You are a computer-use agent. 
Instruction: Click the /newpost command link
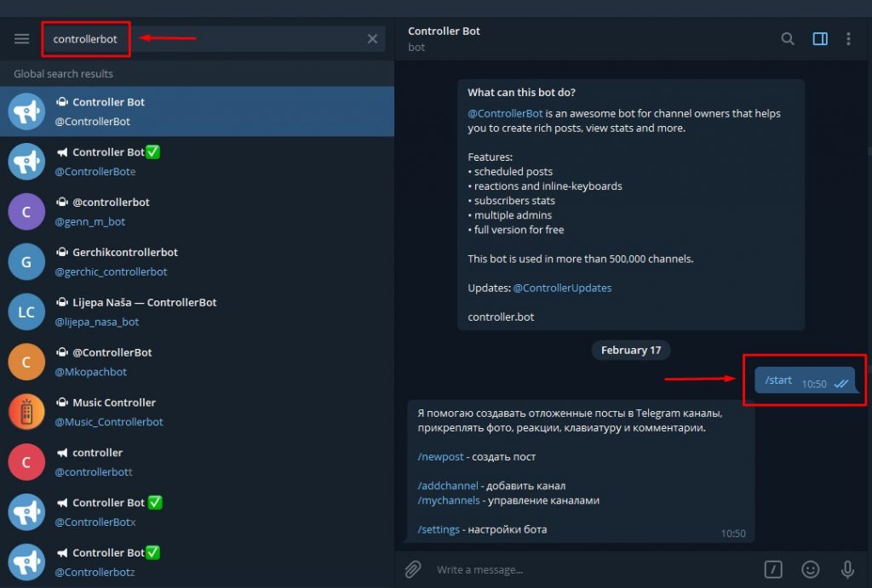tap(440, 457)
